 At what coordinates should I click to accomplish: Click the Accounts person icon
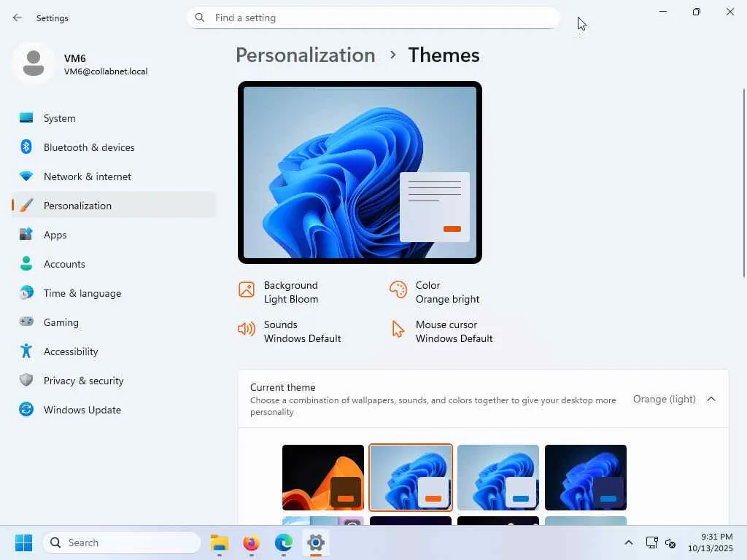(x=26, y=263)
